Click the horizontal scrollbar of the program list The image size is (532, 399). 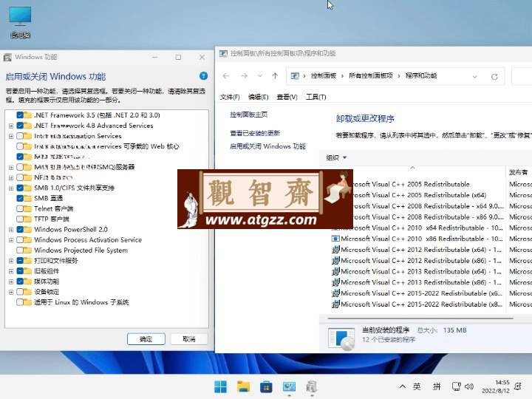click(x=420, y=318)
